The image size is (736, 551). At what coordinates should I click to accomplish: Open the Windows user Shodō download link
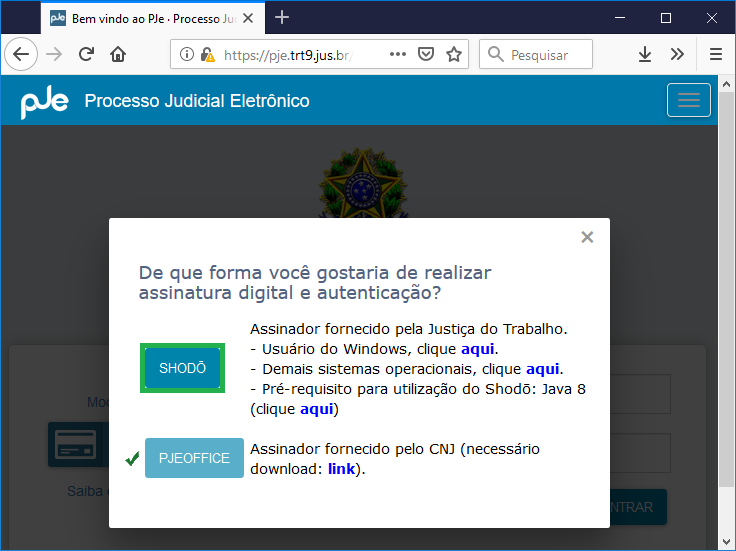pyautogui.click(x=478, y=349)
